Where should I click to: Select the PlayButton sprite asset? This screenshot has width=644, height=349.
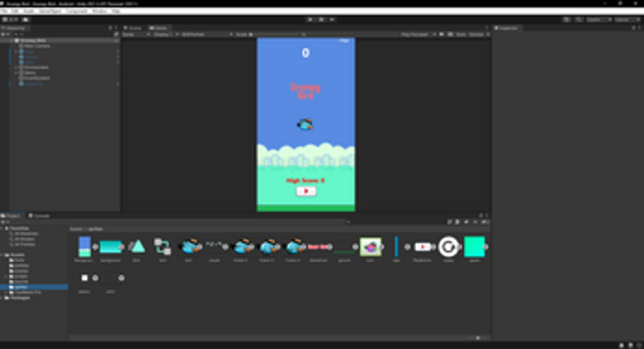[x=423, y=247]
